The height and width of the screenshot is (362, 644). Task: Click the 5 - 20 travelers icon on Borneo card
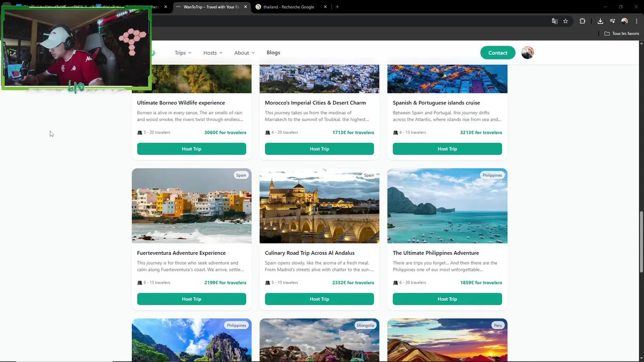point(140,133)
